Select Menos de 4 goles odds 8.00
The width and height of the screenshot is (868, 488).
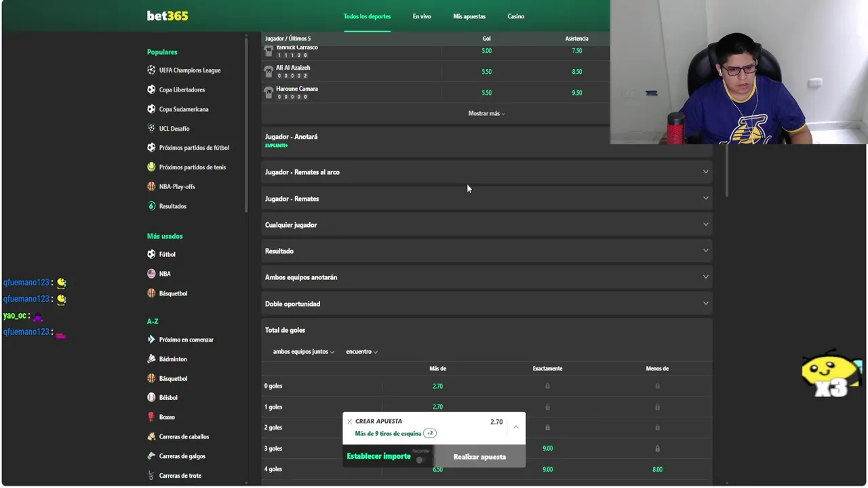pos(657,469)
